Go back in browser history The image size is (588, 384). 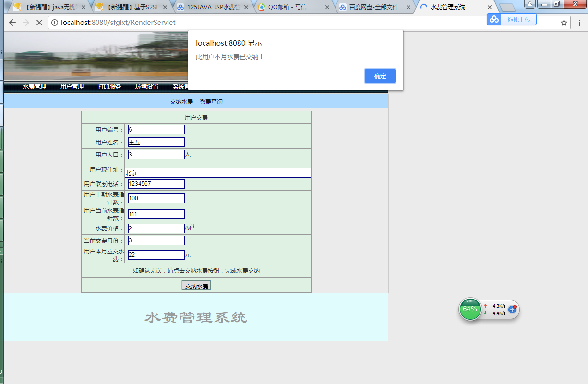12,23
